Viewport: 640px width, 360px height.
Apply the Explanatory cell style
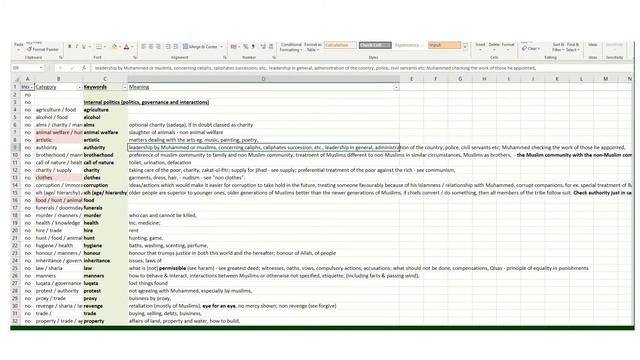click(409, 45)
